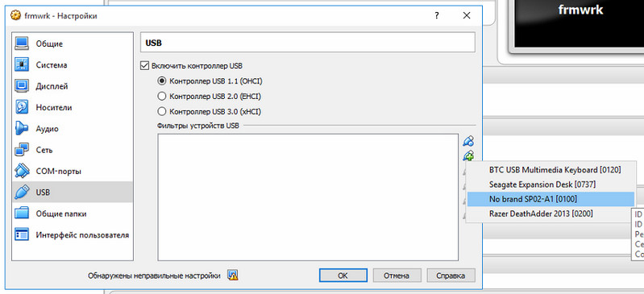Image resolution: width=644 pixels, height=294 pixels.
Task: Switch to Аудио settings
Action: click(x=73, y=129)
